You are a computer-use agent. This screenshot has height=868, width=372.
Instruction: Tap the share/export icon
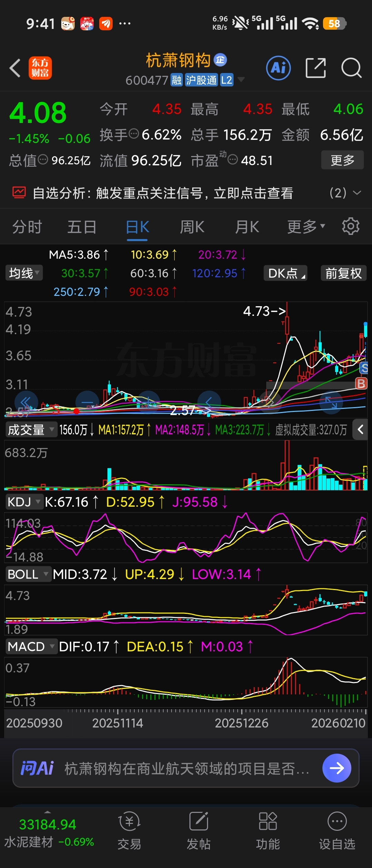tap(316, 68)
